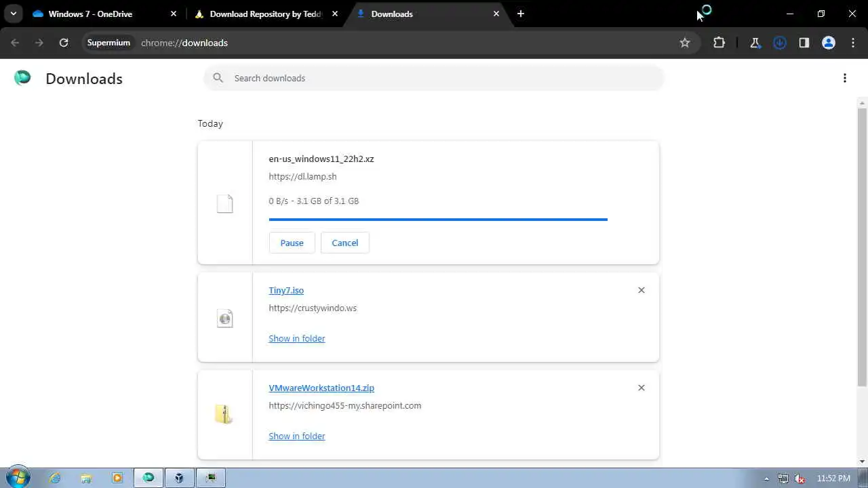This screenshot has width=868, height=488.
Task: Click the Tiny7.iso disc image icon
Action: point(224,318)
